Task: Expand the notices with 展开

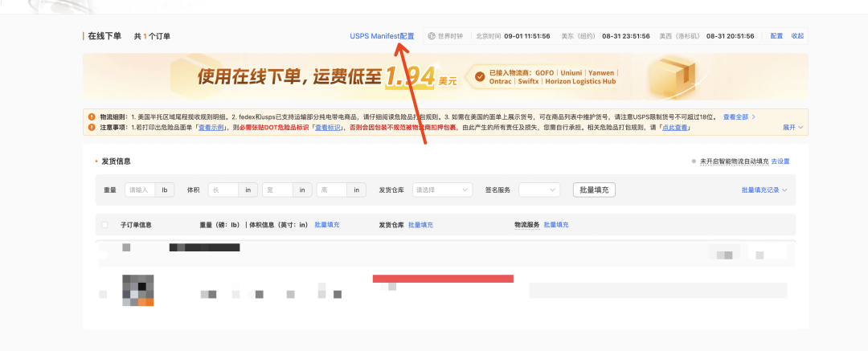Action: pyautogui.click(x=792, y=128)
